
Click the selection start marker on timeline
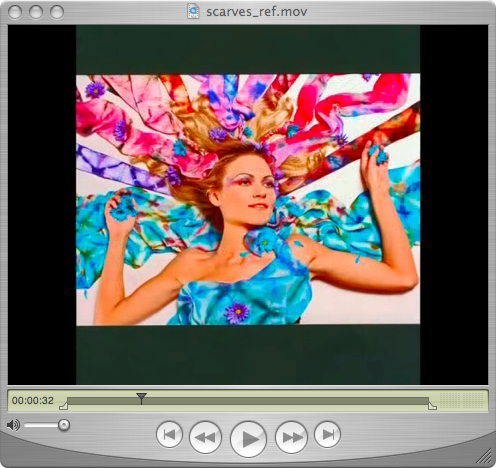tap(63, 406)
